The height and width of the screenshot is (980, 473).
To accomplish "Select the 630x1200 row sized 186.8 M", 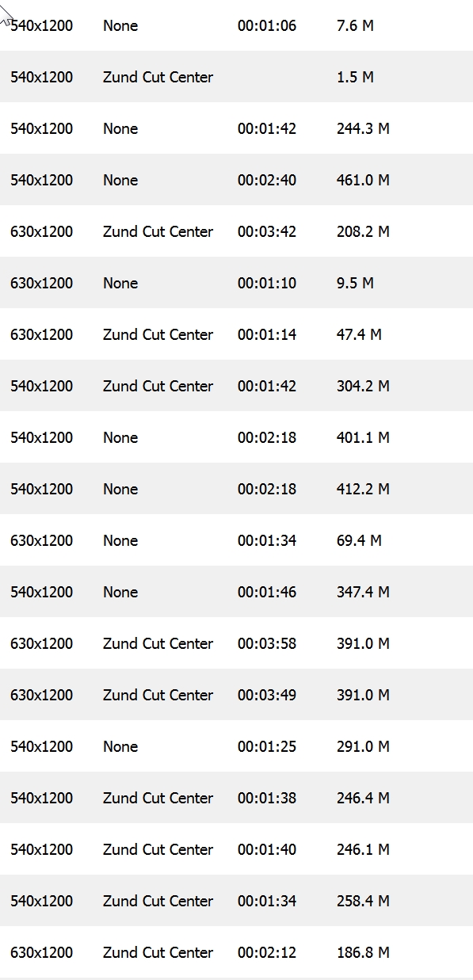I will 236,952.
